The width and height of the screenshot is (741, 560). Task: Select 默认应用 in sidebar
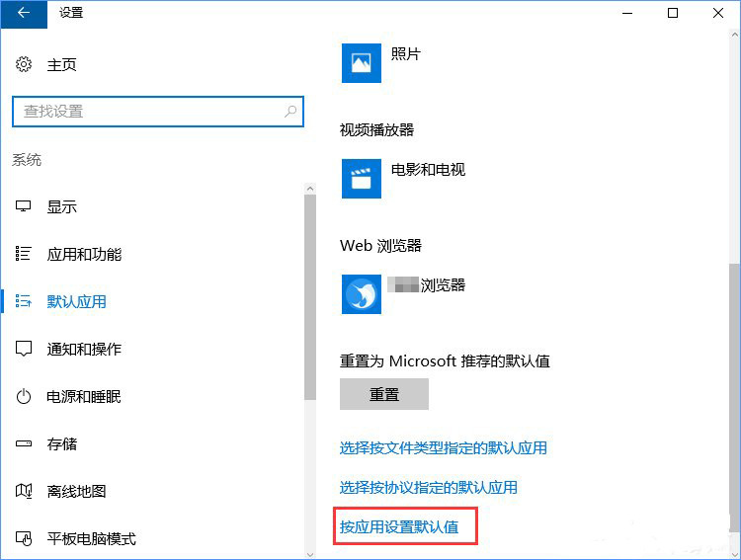click(76, 302)
